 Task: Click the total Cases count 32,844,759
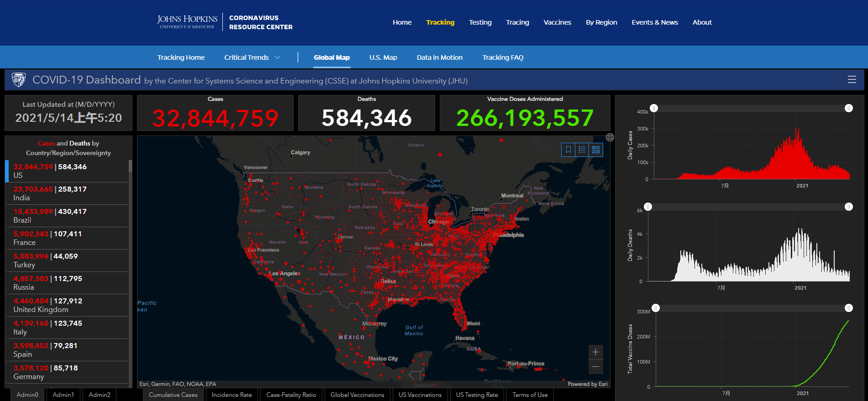215,118
